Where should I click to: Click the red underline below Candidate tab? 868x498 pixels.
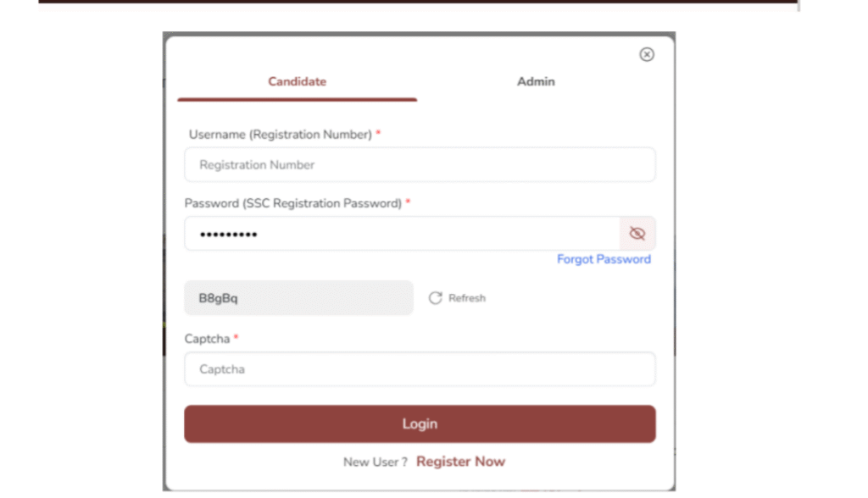point(297,99)
